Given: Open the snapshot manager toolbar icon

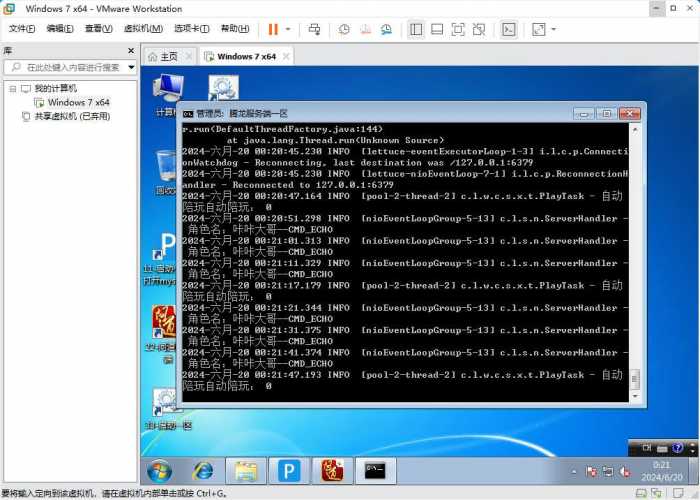Looking at the screenshot, I should (386, 29).
